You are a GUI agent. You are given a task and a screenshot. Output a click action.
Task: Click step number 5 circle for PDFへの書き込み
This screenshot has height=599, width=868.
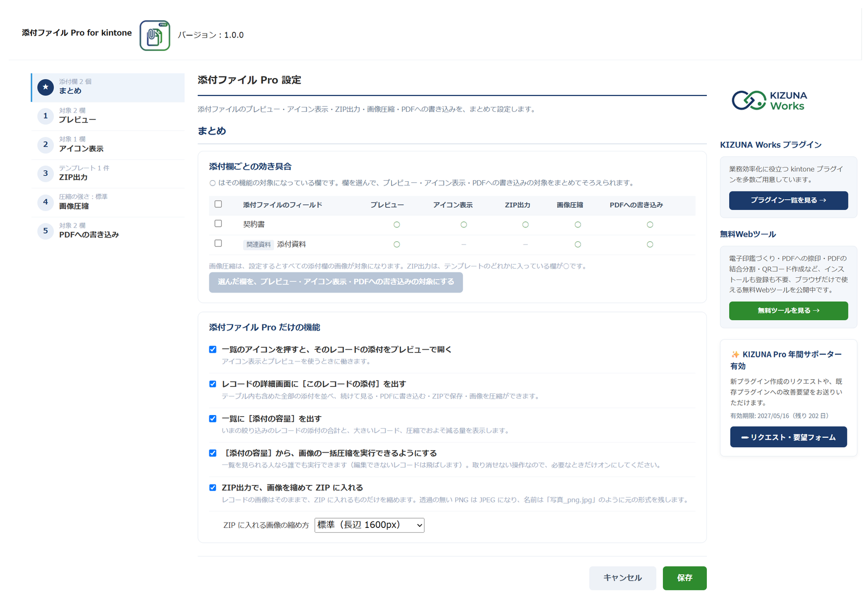point(46,231)
